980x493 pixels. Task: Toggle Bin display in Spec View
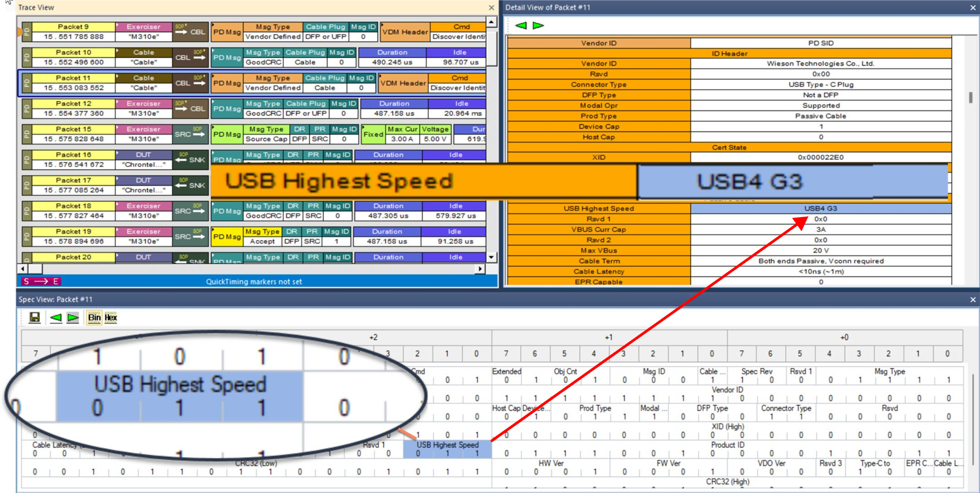pos(94,317)
